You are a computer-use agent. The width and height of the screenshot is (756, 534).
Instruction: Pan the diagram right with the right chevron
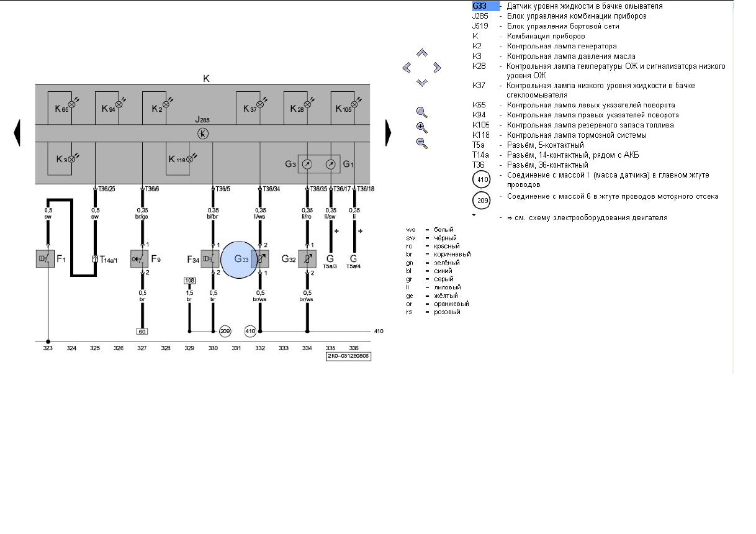click(x=436, y=68)
